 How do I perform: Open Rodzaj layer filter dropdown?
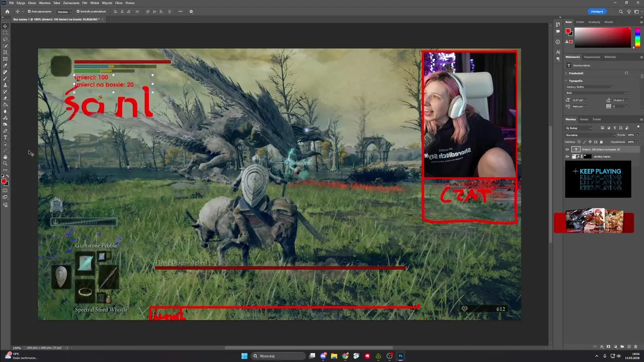(579, 128)
